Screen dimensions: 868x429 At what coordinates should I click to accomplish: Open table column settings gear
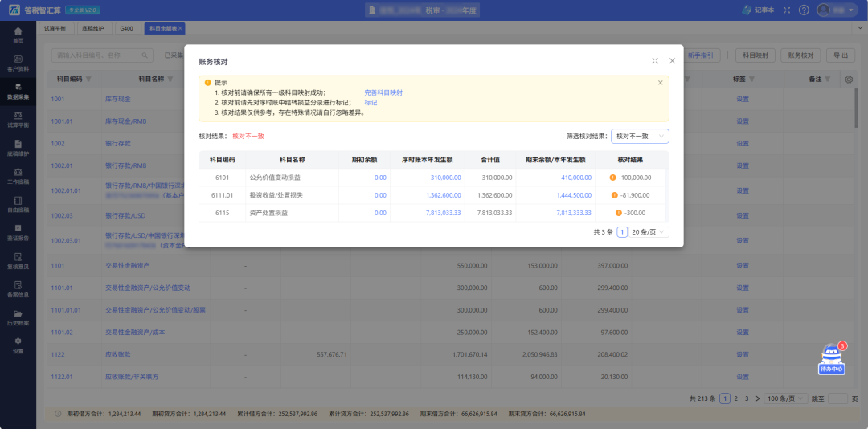tap(849, 80)
